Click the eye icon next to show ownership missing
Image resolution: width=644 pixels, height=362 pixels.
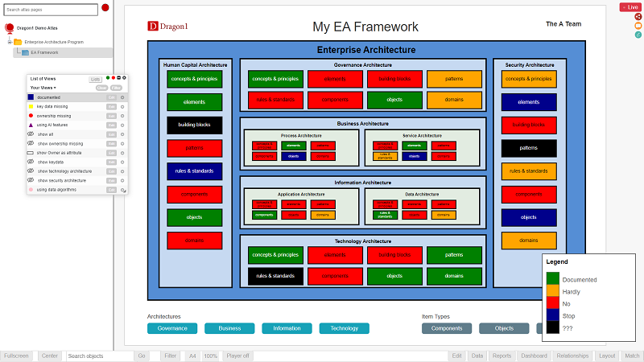[31, 143]
